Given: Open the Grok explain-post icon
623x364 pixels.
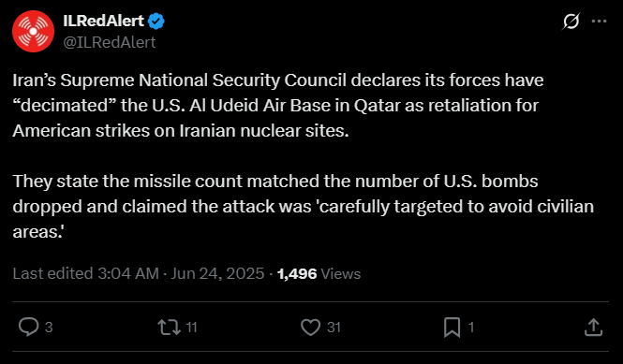Looking at the screenshot, I should tap(571, 21).
